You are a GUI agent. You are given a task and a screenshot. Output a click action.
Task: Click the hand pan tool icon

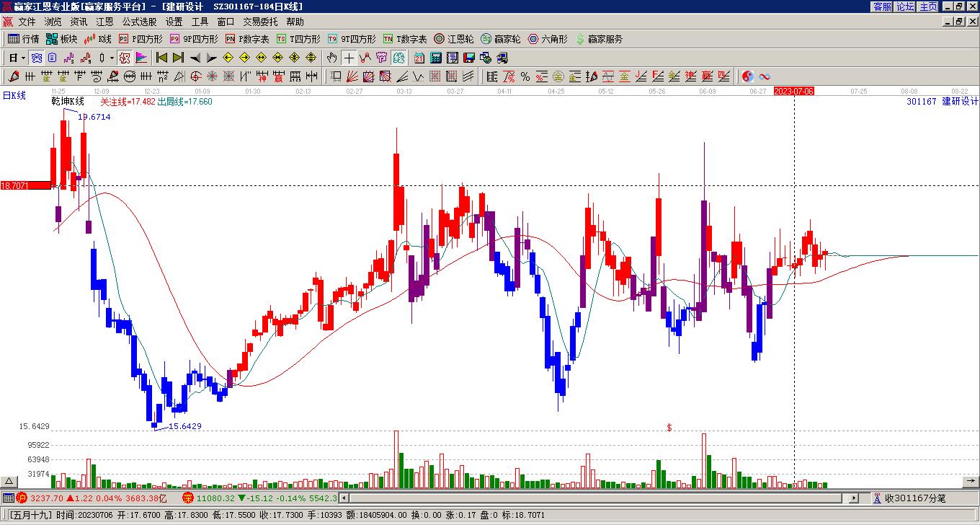[x=331, y=58]
